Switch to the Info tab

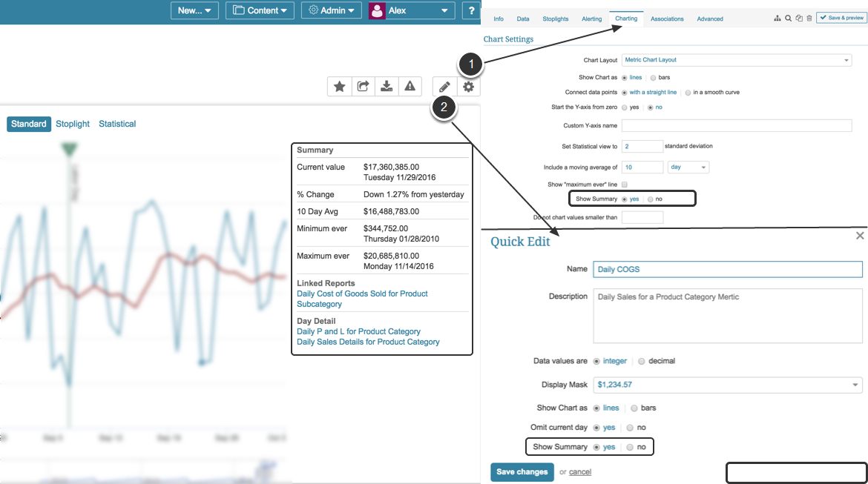(499, 19)
